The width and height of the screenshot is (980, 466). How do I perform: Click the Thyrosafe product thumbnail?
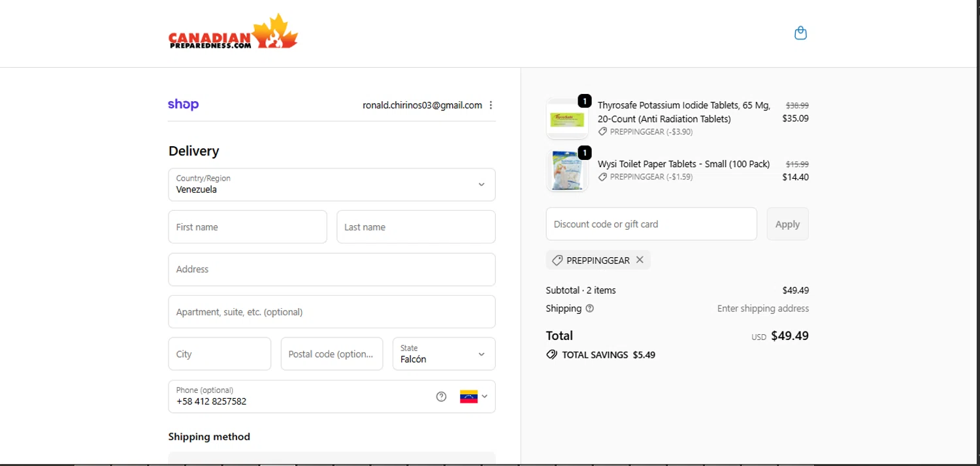coord(567,119)
